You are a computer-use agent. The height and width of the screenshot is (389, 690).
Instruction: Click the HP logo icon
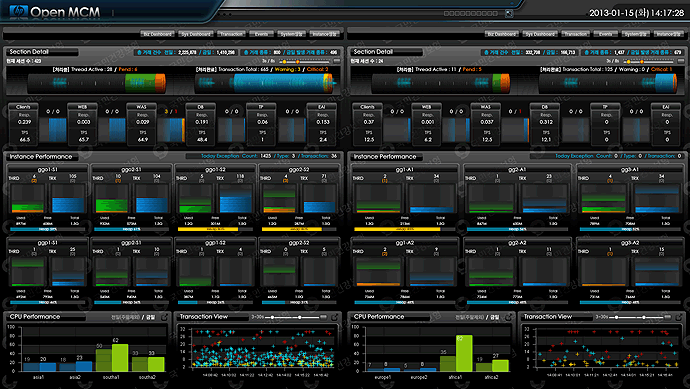18,11
